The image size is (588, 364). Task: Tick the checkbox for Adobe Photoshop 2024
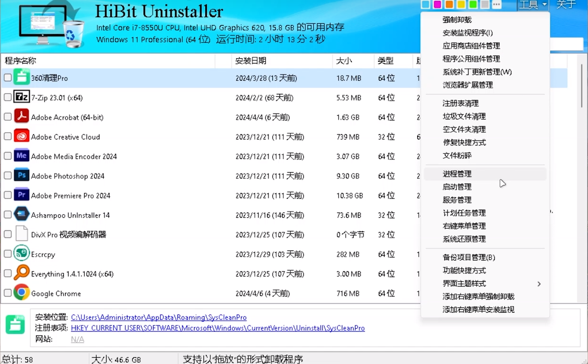point(8,175)
